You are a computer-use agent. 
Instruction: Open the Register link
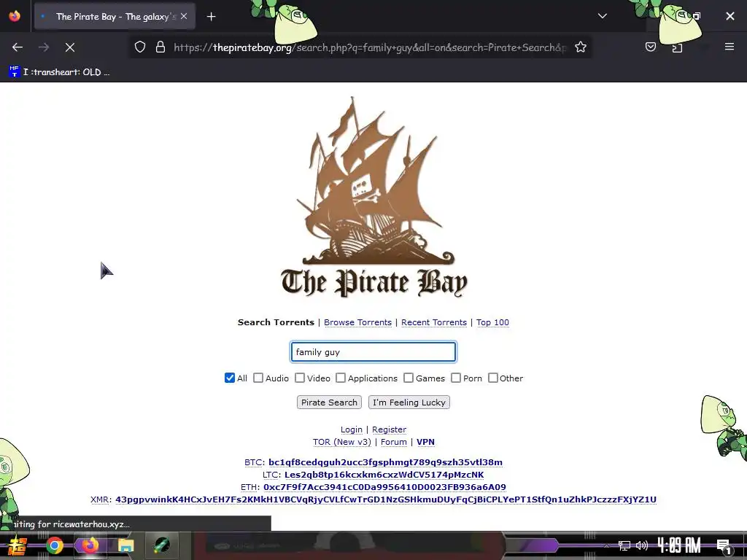[390, 429]
